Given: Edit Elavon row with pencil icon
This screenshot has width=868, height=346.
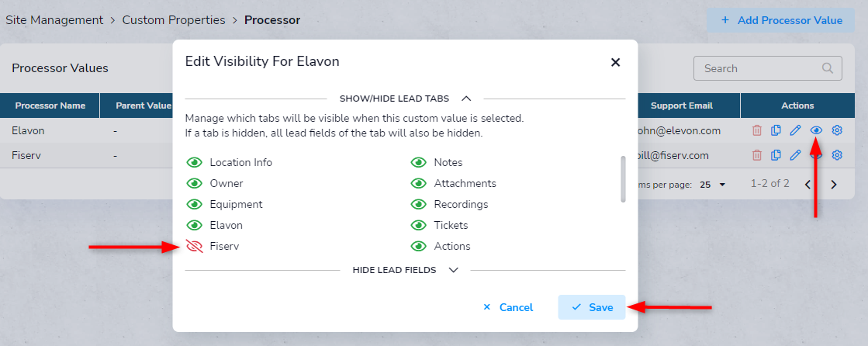Looking at the screenshot, I should tap(796, 130).
